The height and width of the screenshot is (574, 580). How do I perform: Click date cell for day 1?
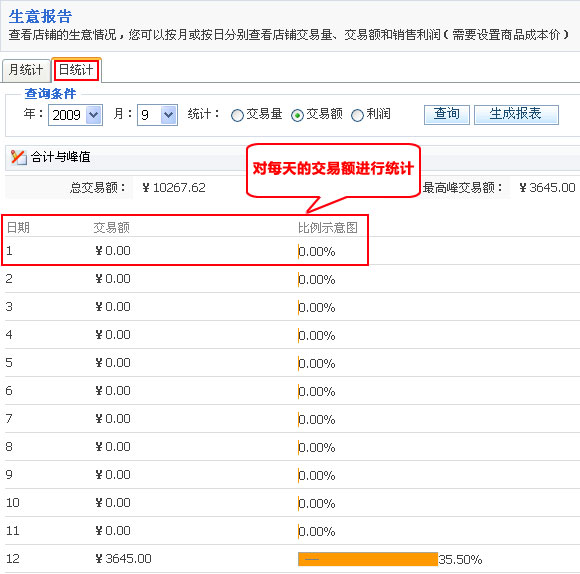tap(9, 251)
